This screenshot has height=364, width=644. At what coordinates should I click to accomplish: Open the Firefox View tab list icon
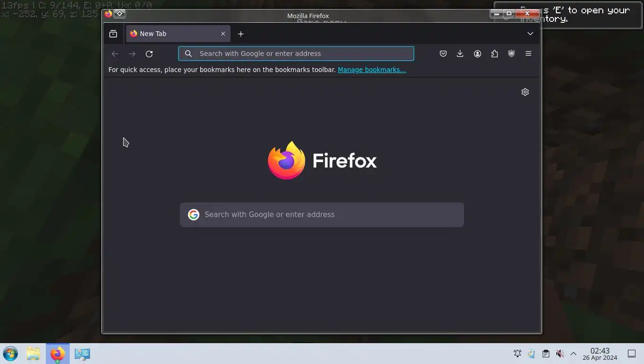[113, 34]
